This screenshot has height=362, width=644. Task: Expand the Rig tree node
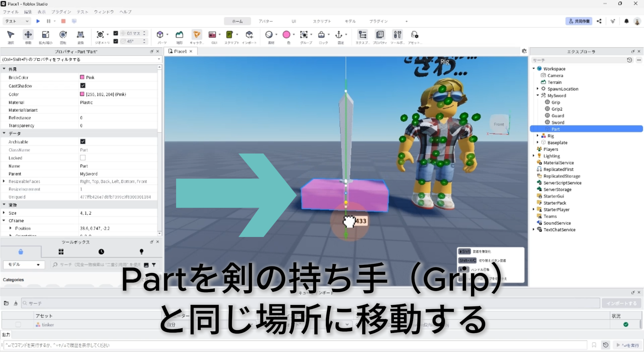(538, 136)
